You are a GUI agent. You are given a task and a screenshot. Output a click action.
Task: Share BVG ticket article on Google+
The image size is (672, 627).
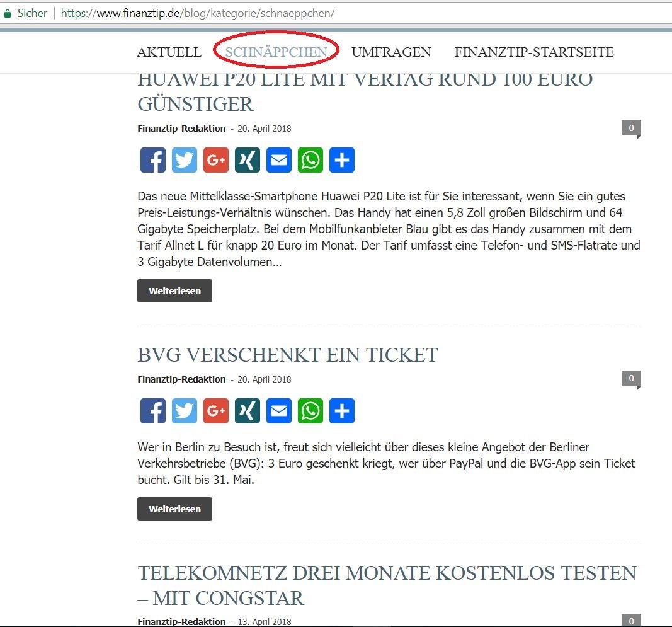coord(216,411)
